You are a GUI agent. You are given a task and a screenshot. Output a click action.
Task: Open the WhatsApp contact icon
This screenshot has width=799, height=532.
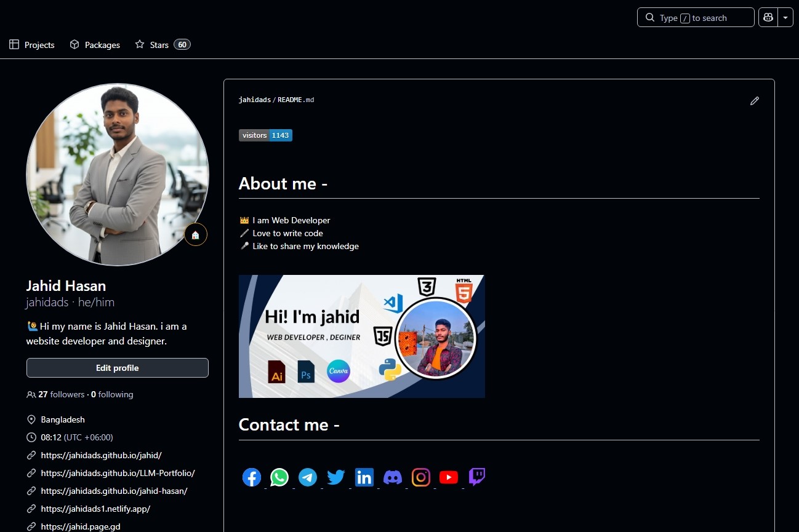279,477
